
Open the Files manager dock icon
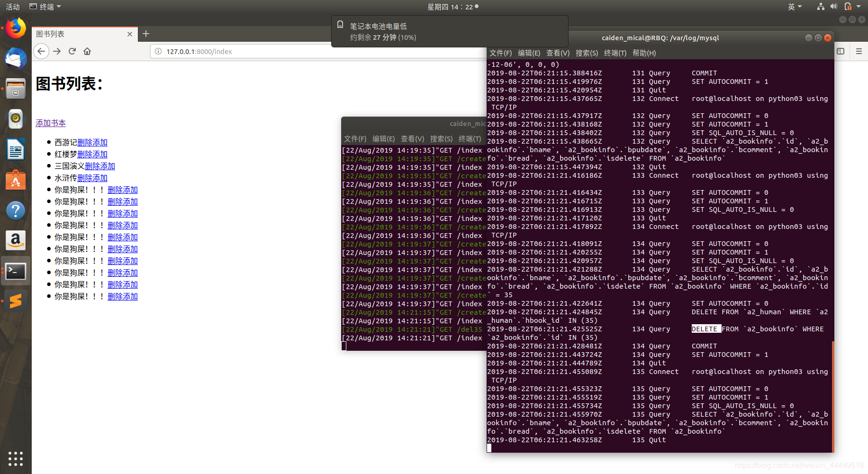[16, 89]
